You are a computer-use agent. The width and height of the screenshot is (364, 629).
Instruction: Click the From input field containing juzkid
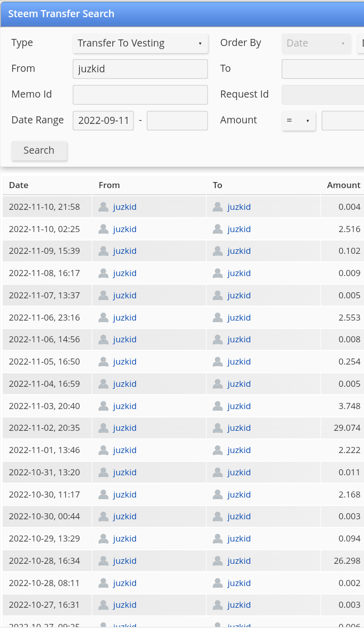tap(141, 69)
